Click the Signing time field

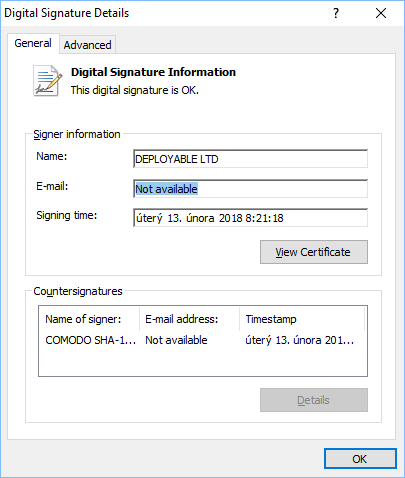250,218
